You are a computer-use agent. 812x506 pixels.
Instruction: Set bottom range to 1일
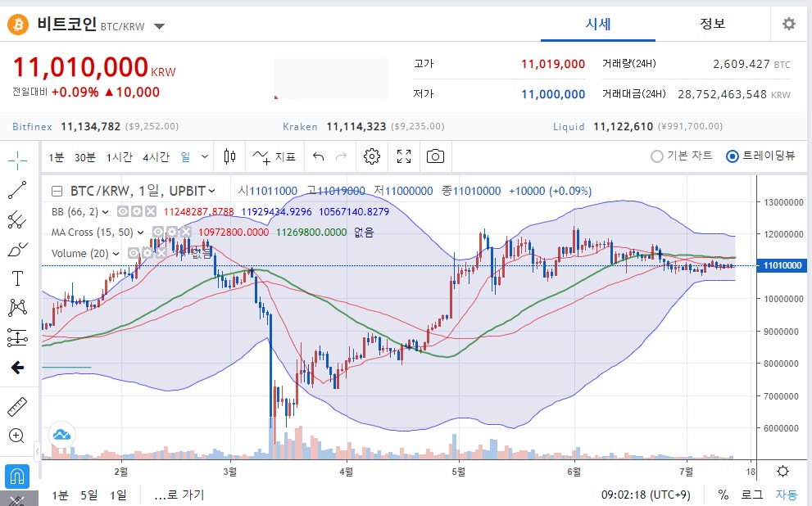[x=118, y=495]
